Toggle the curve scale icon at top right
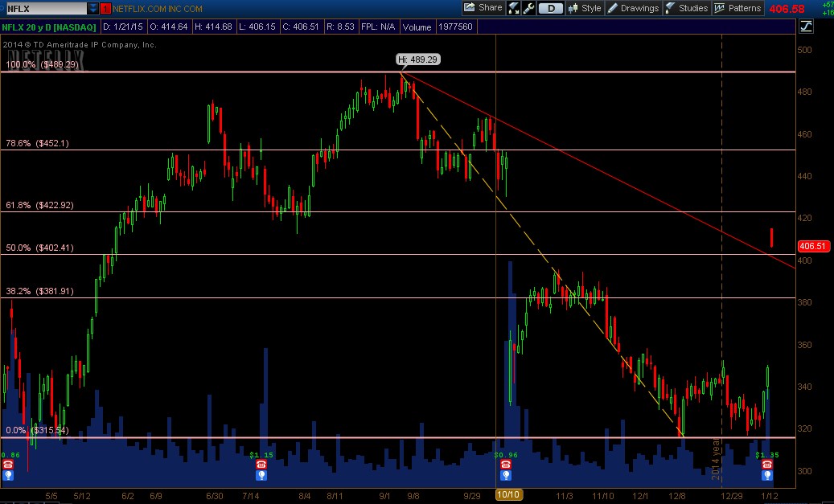 click(806, 26)
